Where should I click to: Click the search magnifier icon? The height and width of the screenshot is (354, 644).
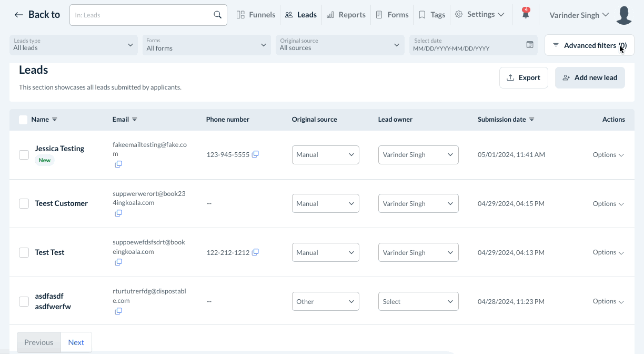(217, 15)
